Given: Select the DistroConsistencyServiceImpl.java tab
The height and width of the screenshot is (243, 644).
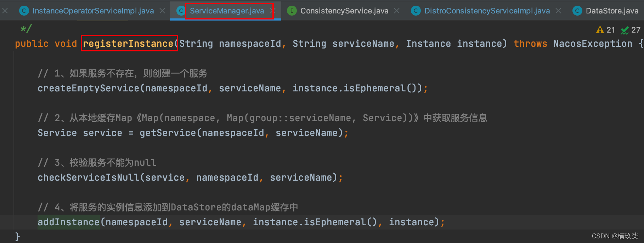Looking at the screenshot, I should 487,11.
